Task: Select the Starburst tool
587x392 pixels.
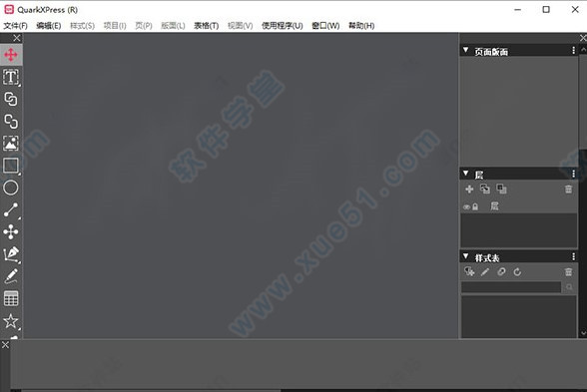Action: click(11, 321)
